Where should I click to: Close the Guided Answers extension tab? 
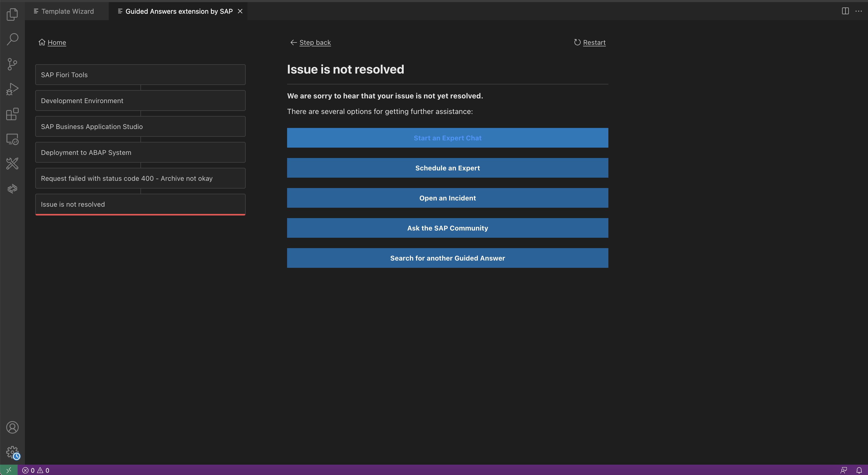tap(240, 11)
